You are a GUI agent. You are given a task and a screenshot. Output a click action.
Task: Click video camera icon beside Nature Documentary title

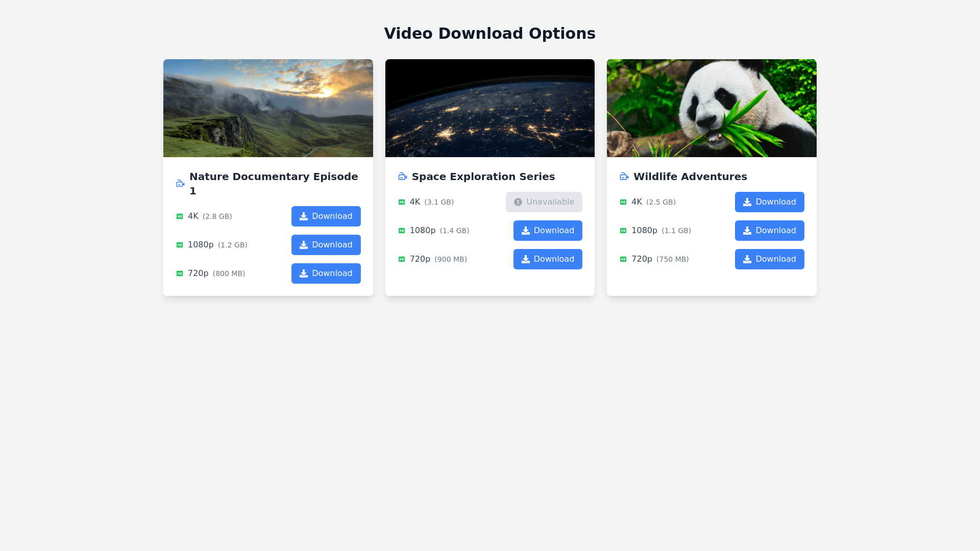coord(180,184)
